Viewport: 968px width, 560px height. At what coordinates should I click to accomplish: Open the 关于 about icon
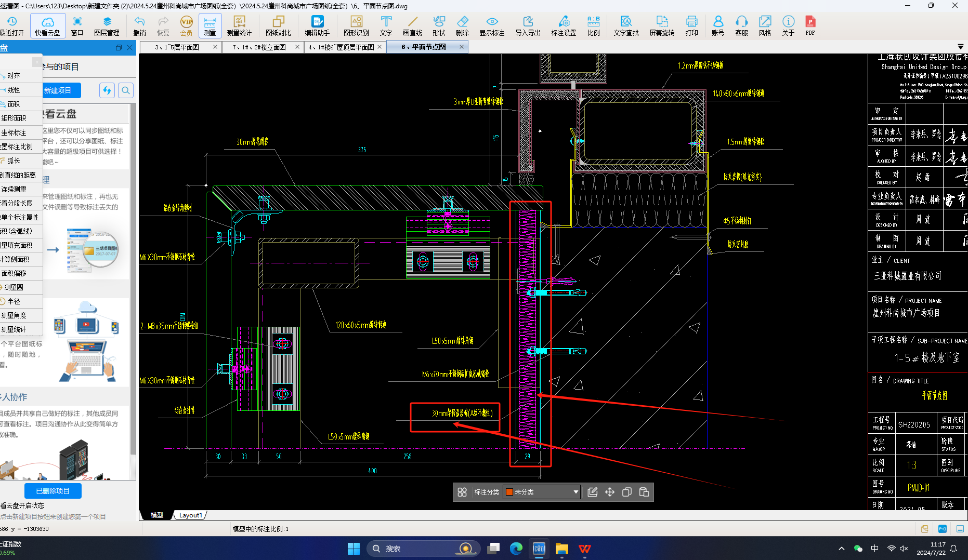click(x=788, y=26)
